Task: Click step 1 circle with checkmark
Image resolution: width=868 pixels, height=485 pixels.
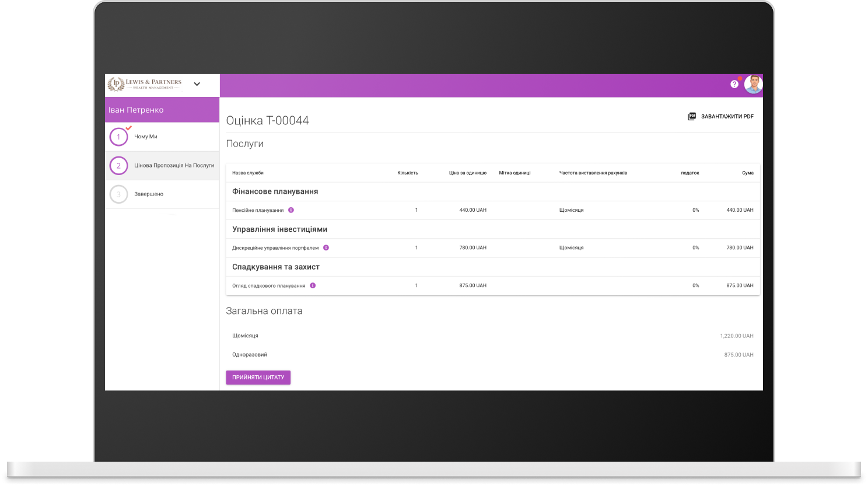Action: click(x=118, y=137)
